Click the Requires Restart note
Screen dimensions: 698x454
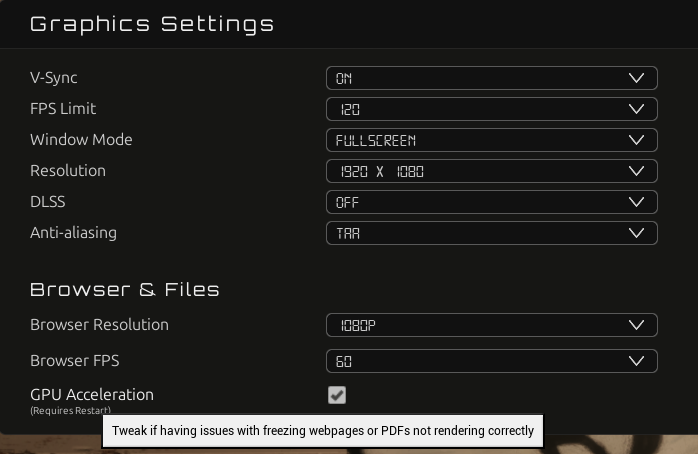pos(70,410)
